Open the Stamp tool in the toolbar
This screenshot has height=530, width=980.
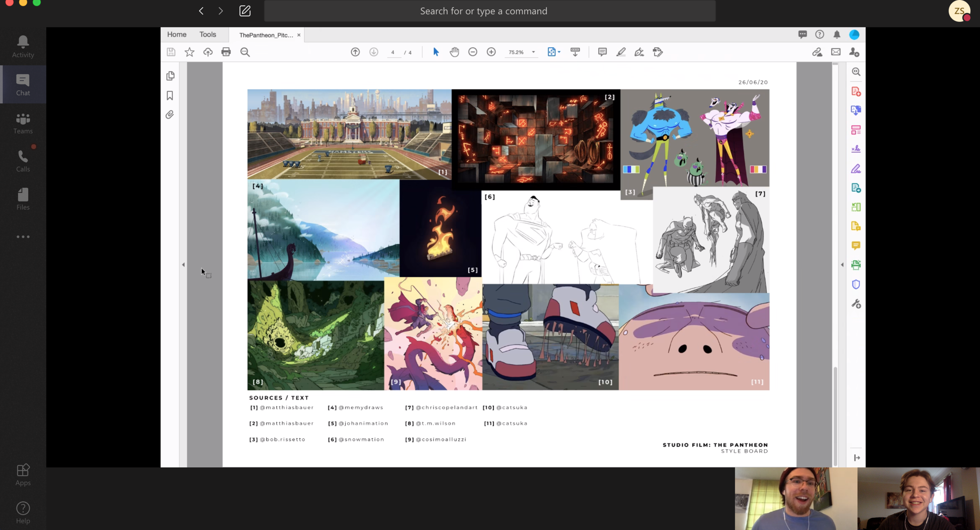point(658,52)
